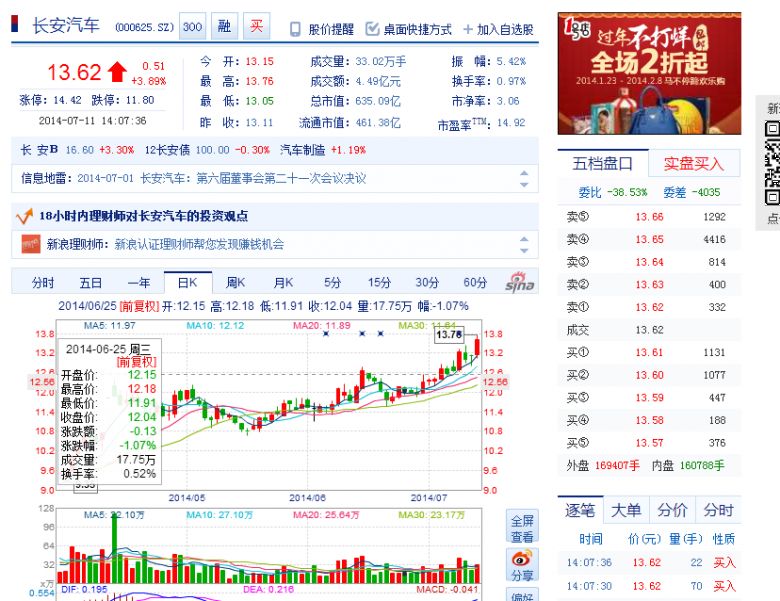780x601 pixels.
Task: Click the 300 index badge
Action: [x=192, y=26]
